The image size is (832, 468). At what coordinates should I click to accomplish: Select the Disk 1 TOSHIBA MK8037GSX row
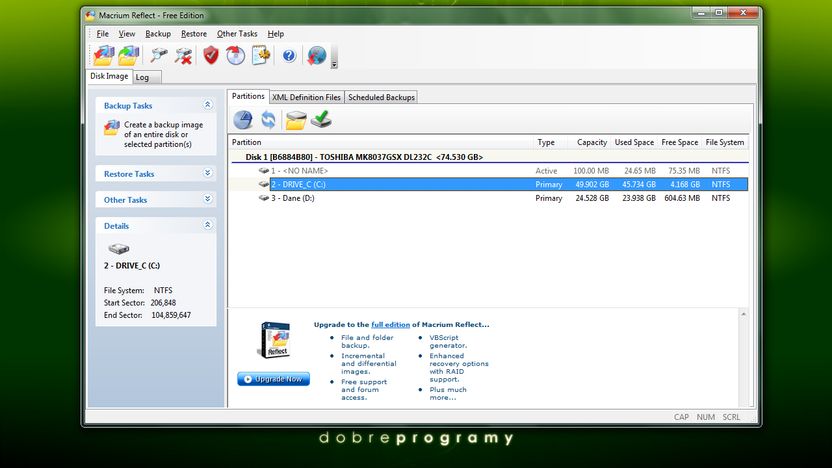pyautogui.click(x=488, y=157)
